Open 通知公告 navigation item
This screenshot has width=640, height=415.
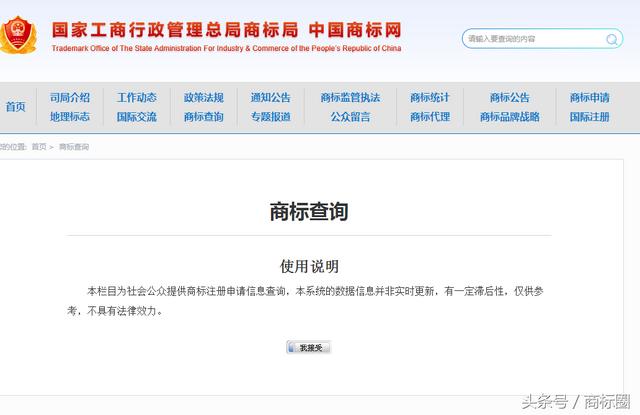pyautogui.click(x=271, y=98)
